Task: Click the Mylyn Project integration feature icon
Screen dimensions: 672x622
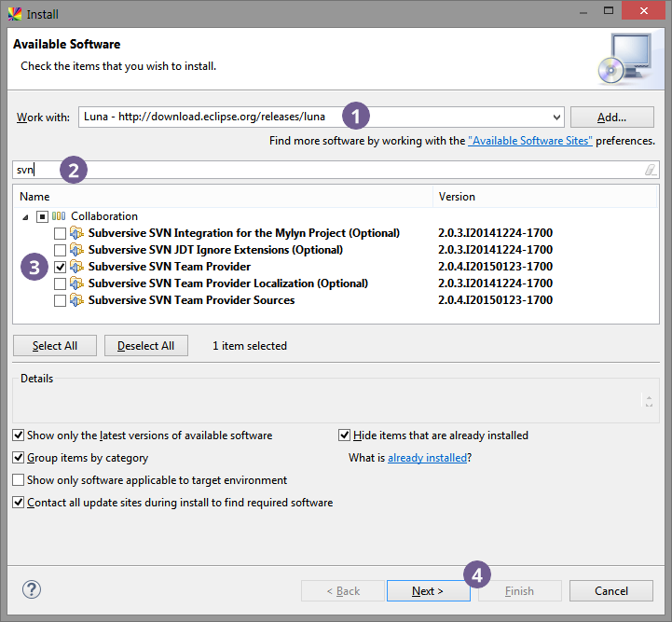Action: pyautogui.click(x=78, y=233)
